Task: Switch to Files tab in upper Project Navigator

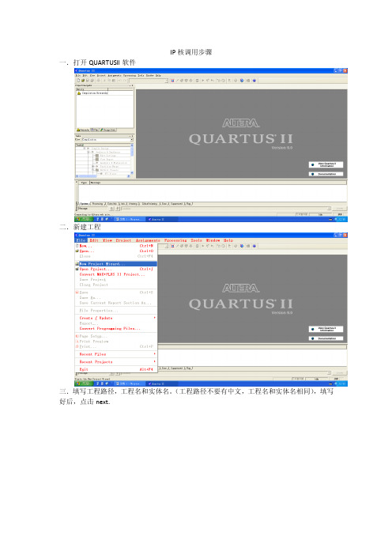Action: tap(95, 130)
